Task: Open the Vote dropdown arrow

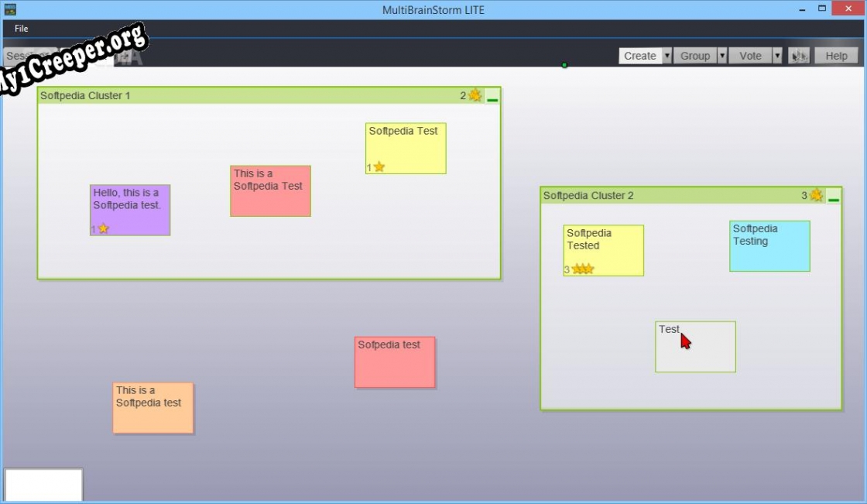Action: [777, 56]
